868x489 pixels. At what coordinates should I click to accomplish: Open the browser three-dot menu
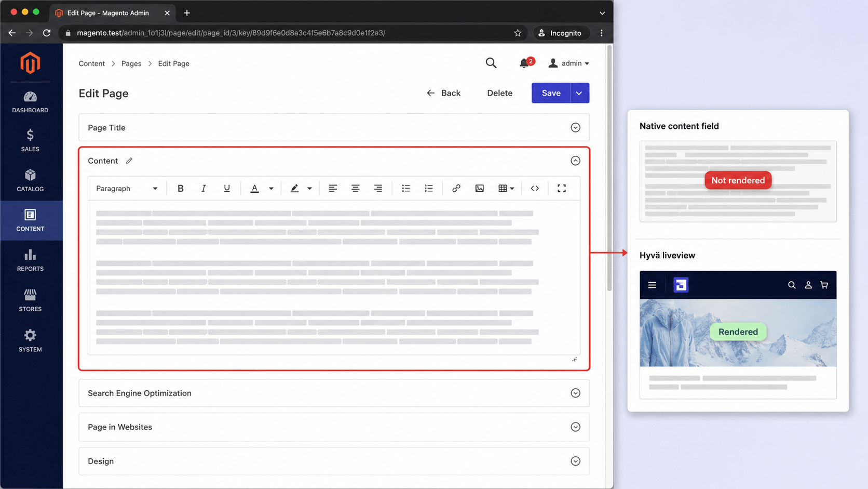pos(602,33)
